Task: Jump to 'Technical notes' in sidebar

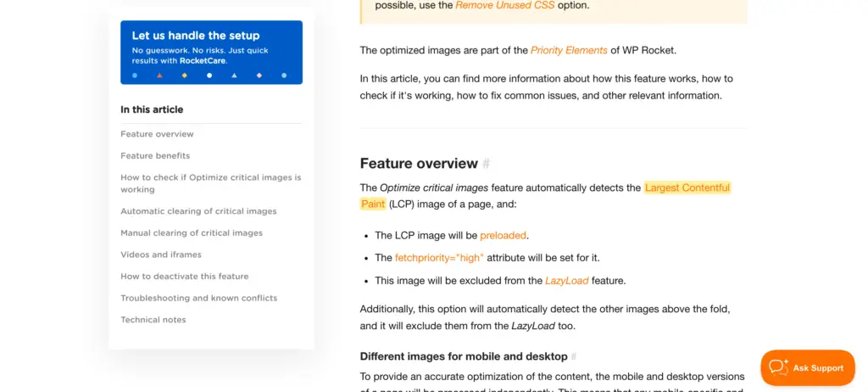Action: pos(153,319)
